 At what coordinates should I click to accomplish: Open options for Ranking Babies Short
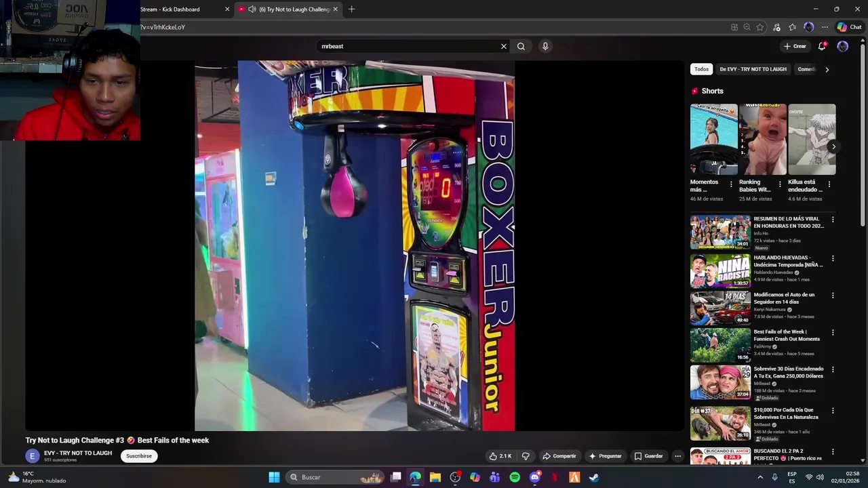coord(780,184)
